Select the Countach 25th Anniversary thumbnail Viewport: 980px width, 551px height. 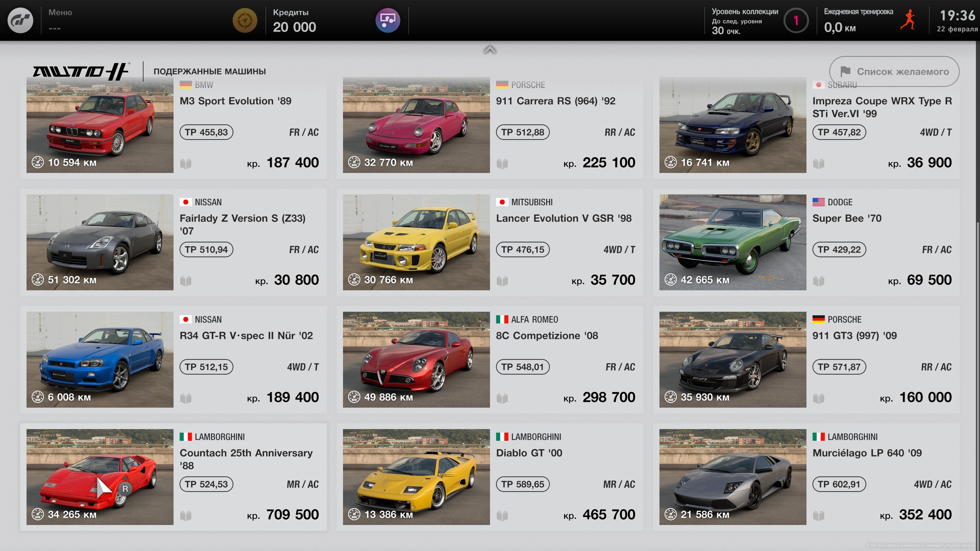click(100, 477)
